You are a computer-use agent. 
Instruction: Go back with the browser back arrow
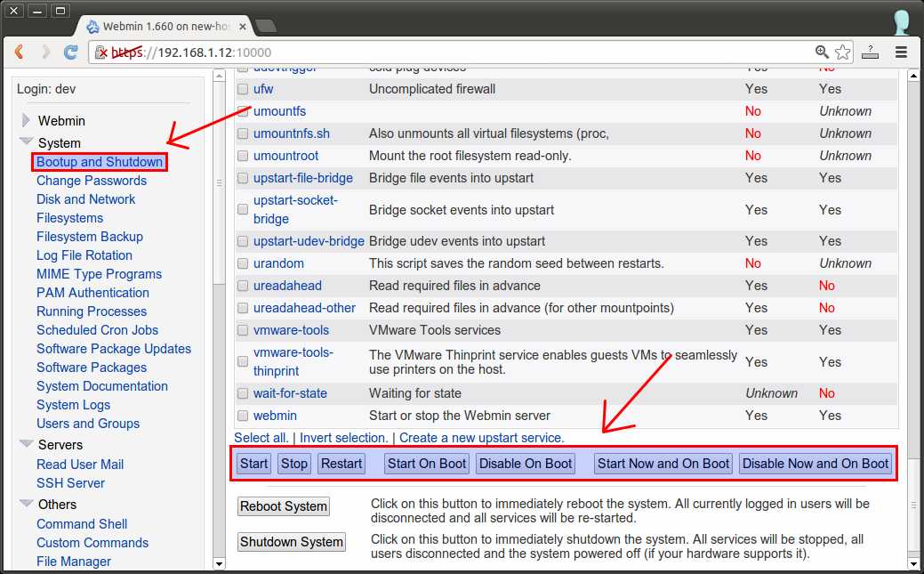tap(20, 52)
